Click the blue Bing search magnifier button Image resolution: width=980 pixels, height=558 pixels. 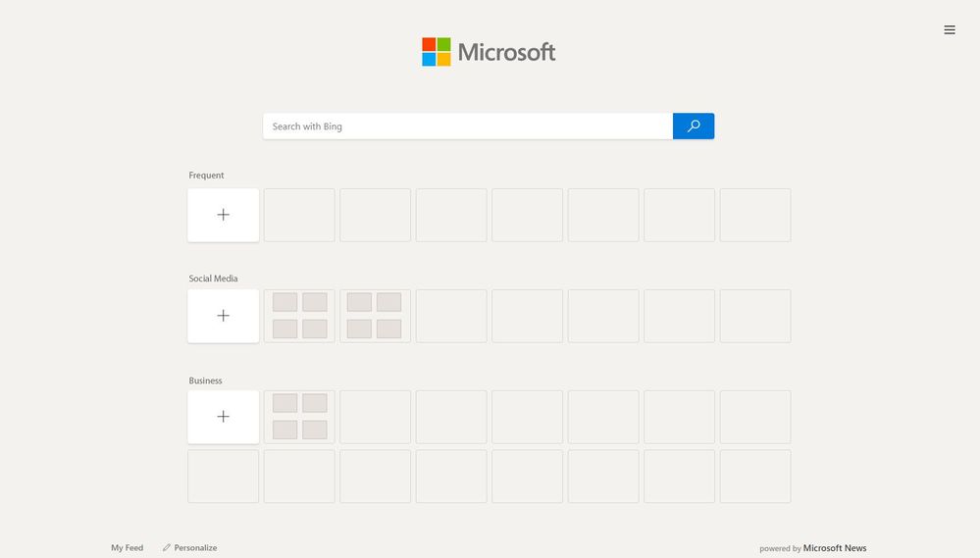(x=694, y=127)
